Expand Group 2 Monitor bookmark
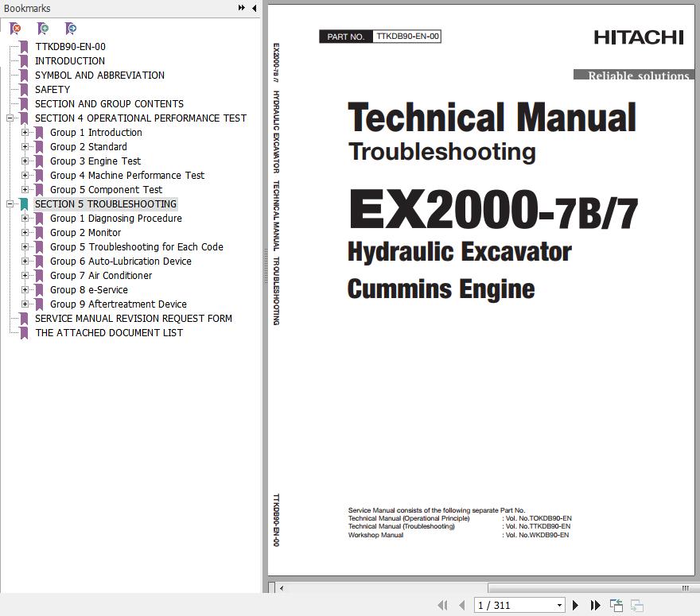Image resolution: width=700 pixels, height=616 pixels. point(25,232)
